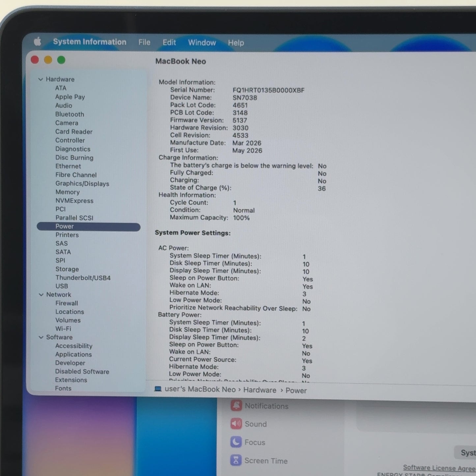This screenshot has height=476, width=476.
Task: Click serial number FQ1HRT0135B0000XBF
Action: point(268,90)
